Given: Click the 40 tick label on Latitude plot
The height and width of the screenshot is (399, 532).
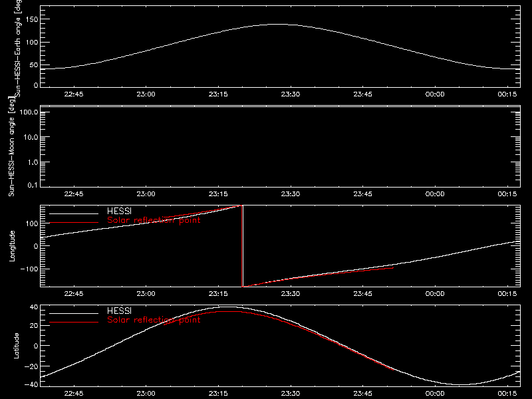Looking at the screenshot, I should [x=34, y=307].
